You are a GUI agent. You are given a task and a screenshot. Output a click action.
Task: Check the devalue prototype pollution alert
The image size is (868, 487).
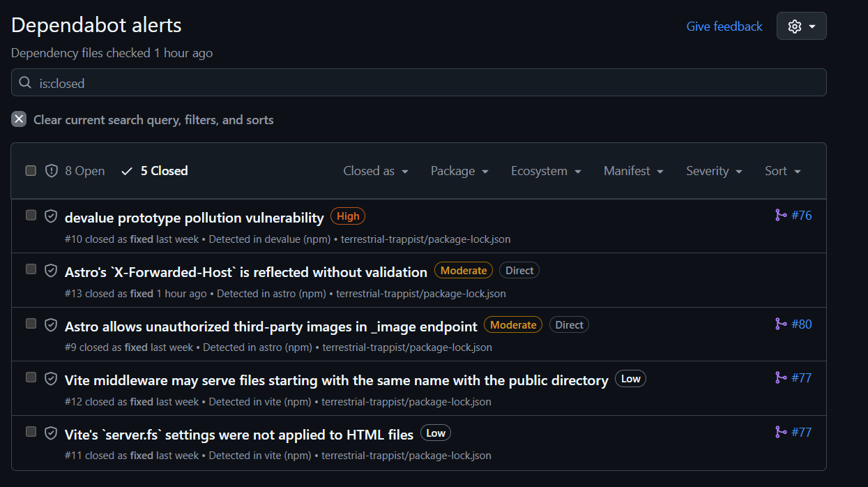coord(31,215)
